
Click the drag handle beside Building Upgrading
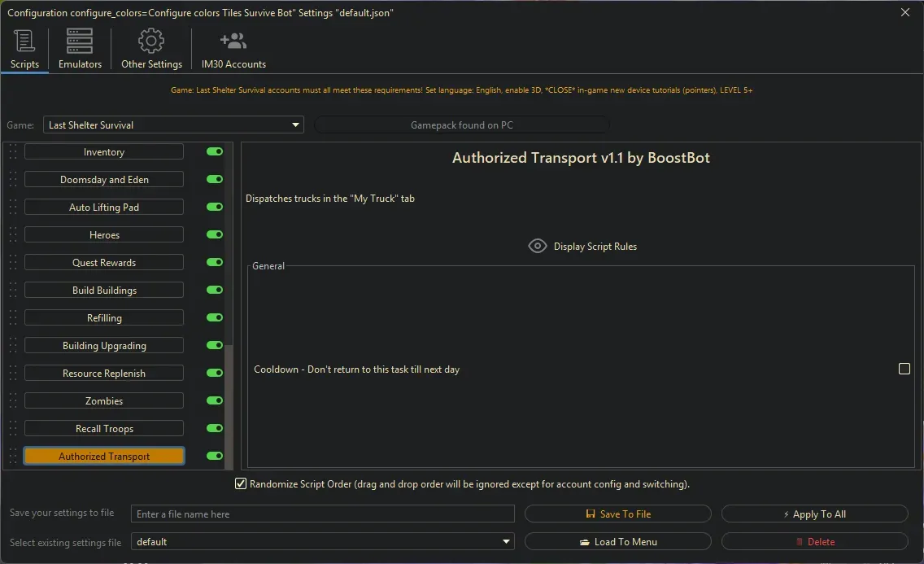pos(13,346)
